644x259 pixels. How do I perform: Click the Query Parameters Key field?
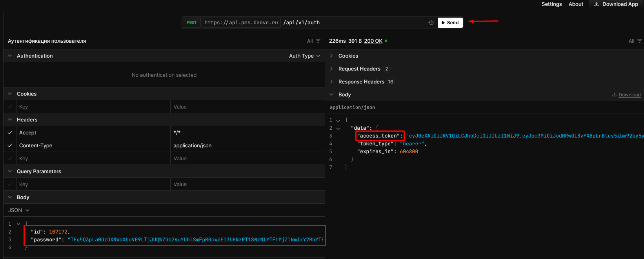[x=93, y=184]
